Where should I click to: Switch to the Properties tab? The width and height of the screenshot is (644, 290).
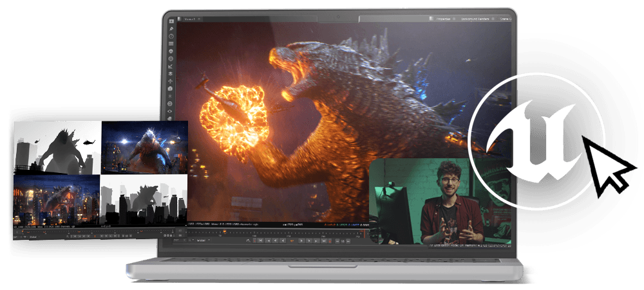444,19
